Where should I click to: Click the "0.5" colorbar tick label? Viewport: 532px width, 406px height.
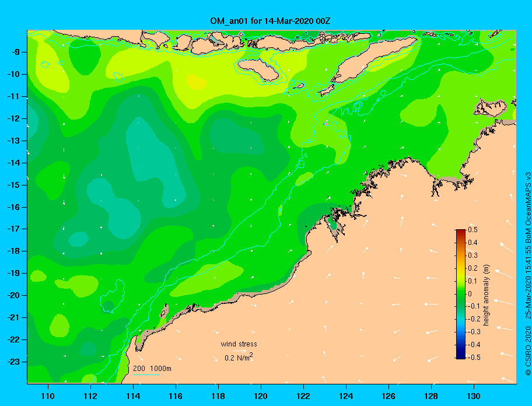point(473,230)
